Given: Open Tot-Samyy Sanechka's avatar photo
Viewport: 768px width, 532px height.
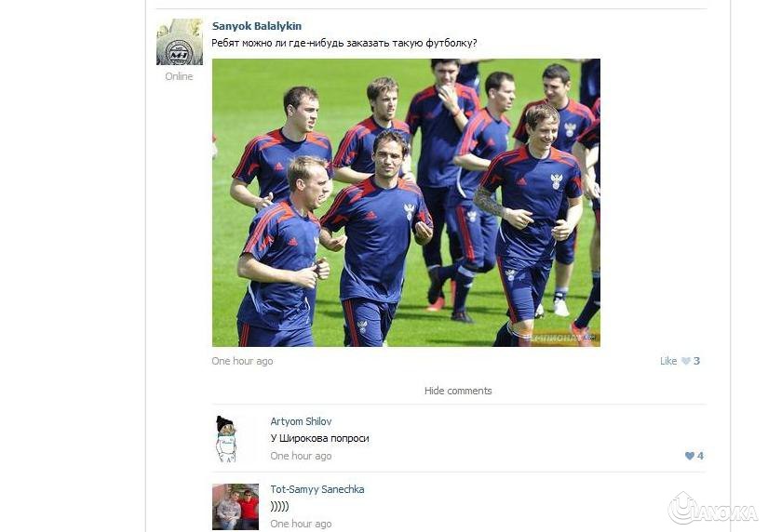Looking at the screenshot, I should coord(236,507).
